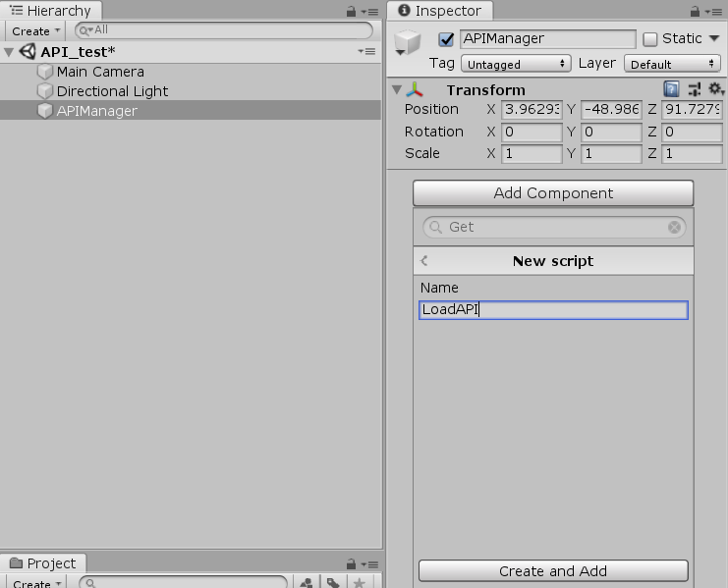Screen dimensions: 728x588
Task: Click the Position Y field
Action: [x=611, y=109]
